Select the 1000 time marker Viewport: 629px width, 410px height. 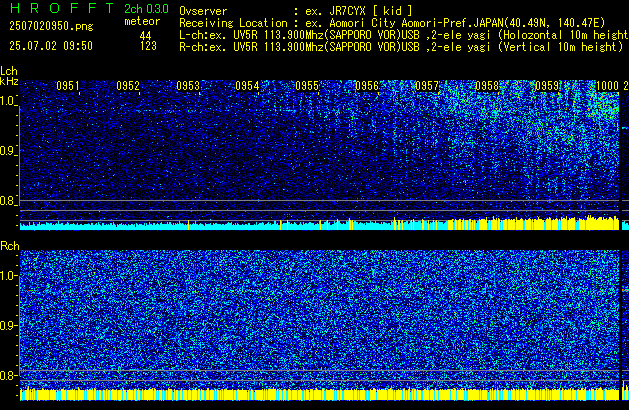tap(607, 86)
